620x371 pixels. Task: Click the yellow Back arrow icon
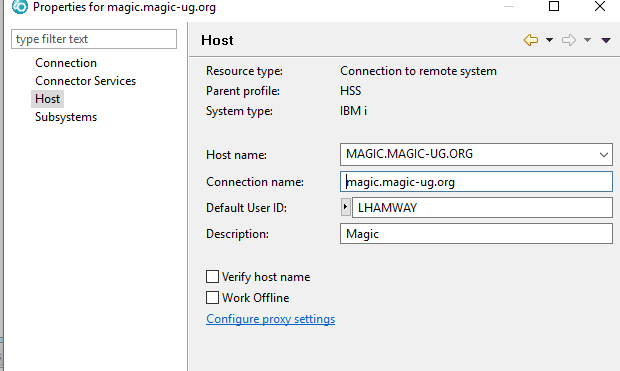click(x=531, y=40)
